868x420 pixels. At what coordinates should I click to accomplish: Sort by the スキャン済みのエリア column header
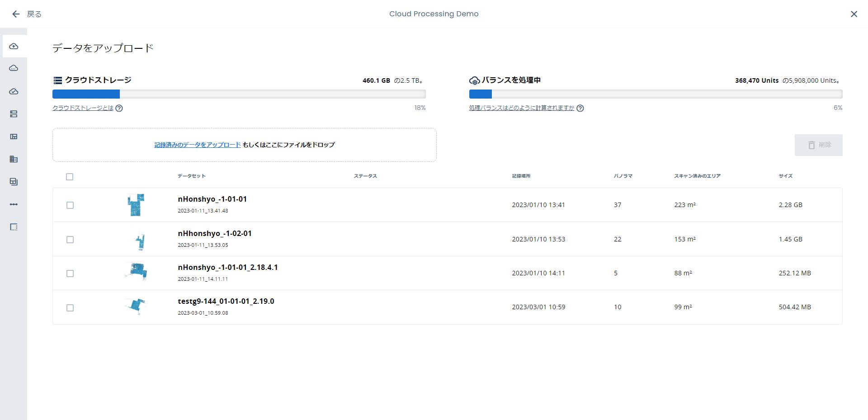(697, 176)
